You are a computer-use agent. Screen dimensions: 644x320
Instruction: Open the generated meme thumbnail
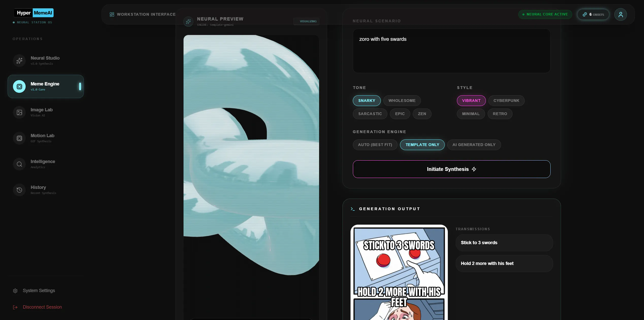point(399,273)
